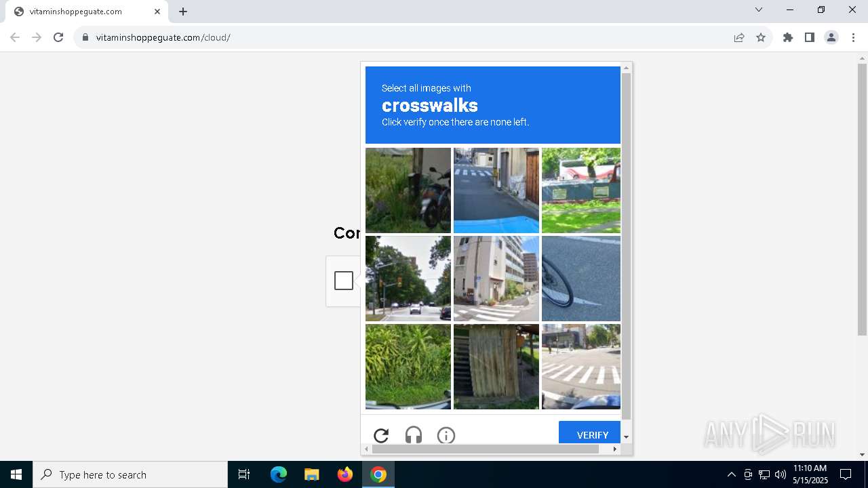Click the captcha horizontal scrollbar thumb

tap(486, 449)
